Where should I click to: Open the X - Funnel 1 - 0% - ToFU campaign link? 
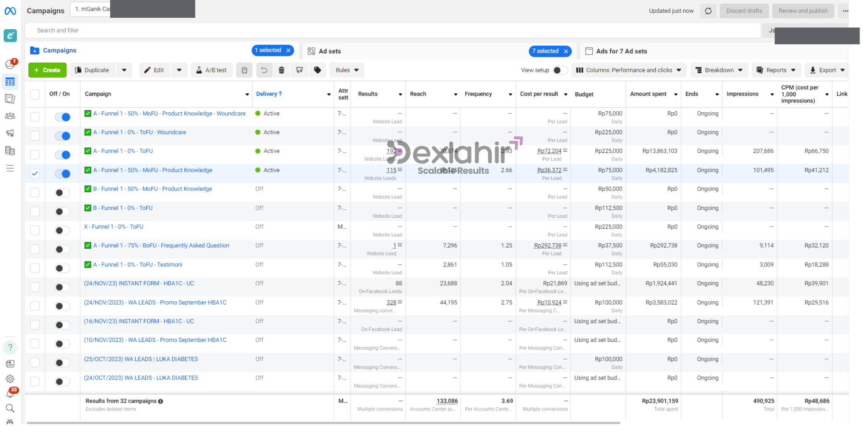pyautogui.click(x=114, y=227)
